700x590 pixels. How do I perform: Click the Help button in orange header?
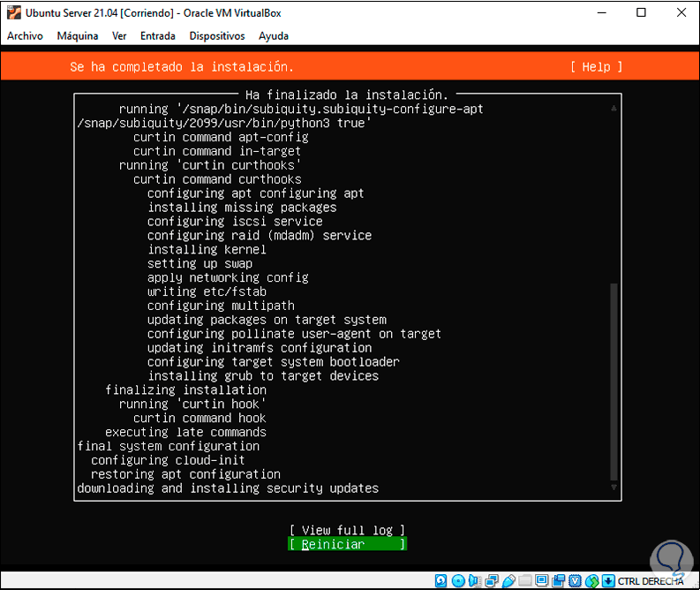pos(596,67)
